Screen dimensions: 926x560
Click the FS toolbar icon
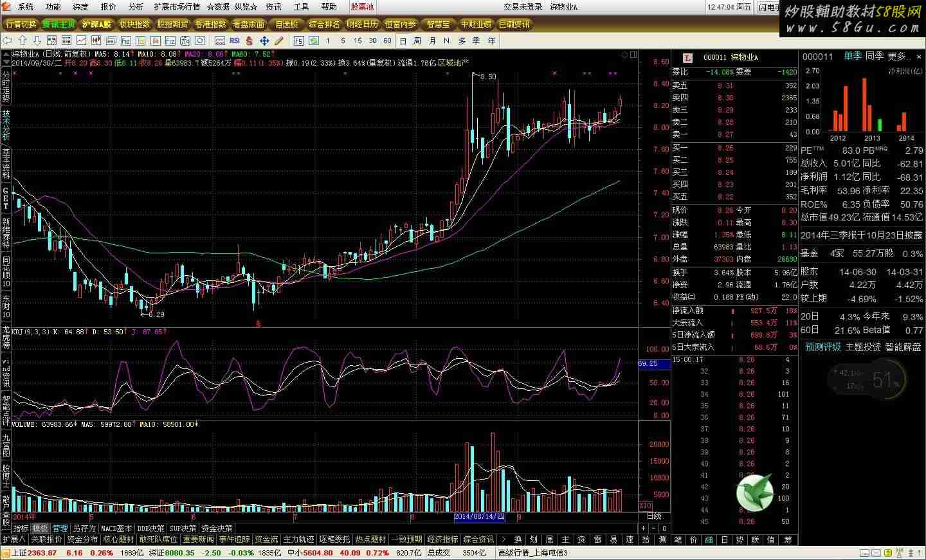tap(299, 41)
